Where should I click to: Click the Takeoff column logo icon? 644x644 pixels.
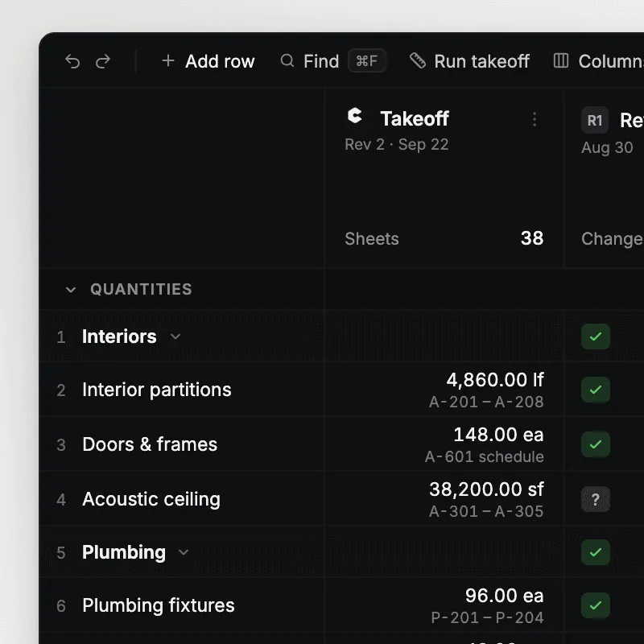coord(355,116)
